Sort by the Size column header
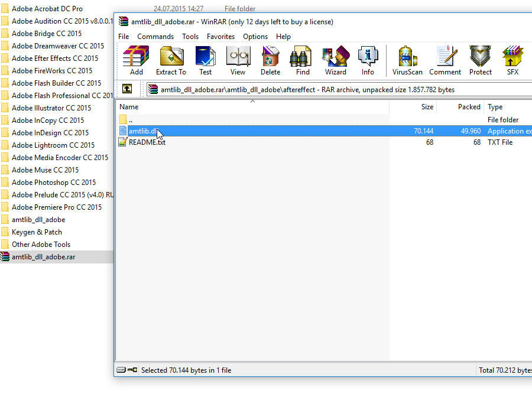 [x=413, y=107]
